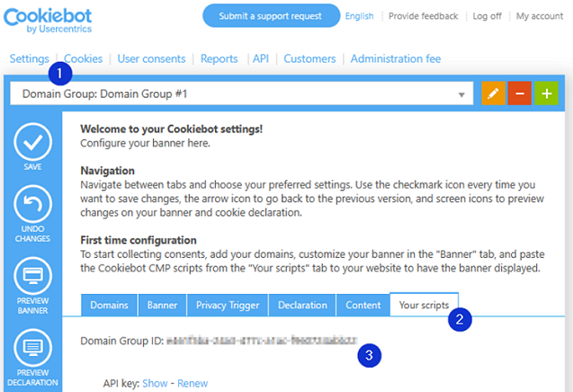
Task: Click the green plus add icon
Action: [545, 94]
